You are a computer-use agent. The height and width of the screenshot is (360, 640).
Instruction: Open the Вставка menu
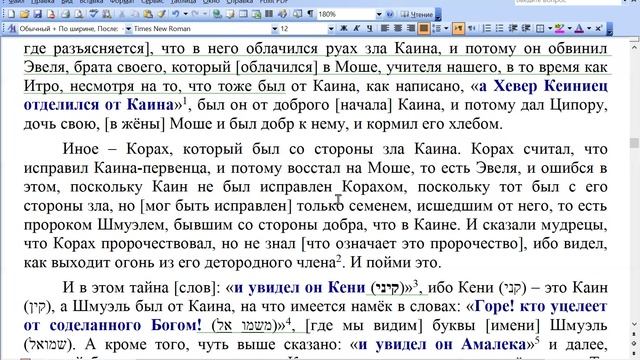(x=91, y=2)
